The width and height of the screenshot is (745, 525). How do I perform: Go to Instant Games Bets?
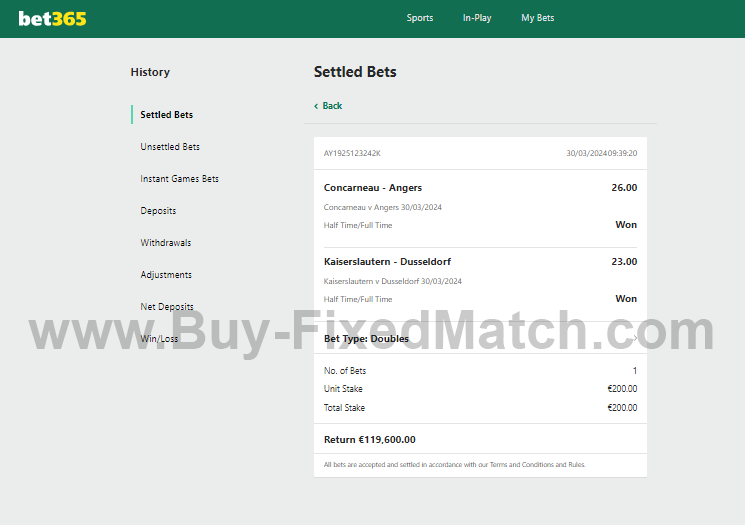(179, 179)
